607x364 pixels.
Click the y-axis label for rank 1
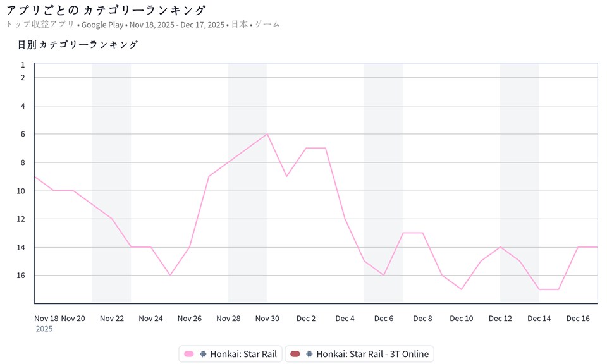tap(23, 65)
